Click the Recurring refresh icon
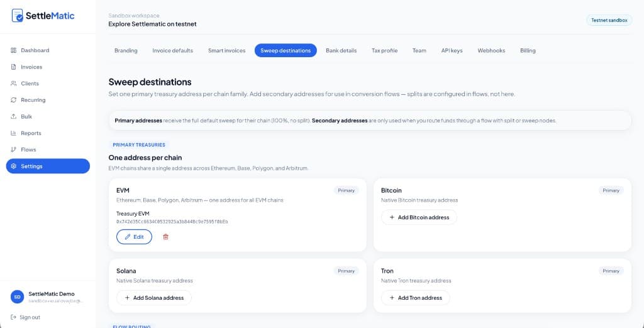This screenshot has height=328, width=644. (14, 100)
